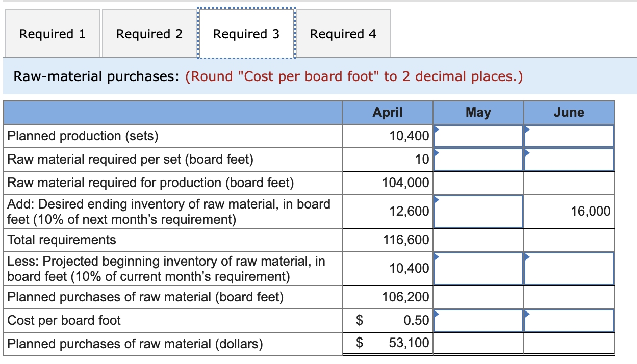The width and height of the screenshot is (637, 364).
Task: Click May desired ending inventory field
Action: [478, 212]
